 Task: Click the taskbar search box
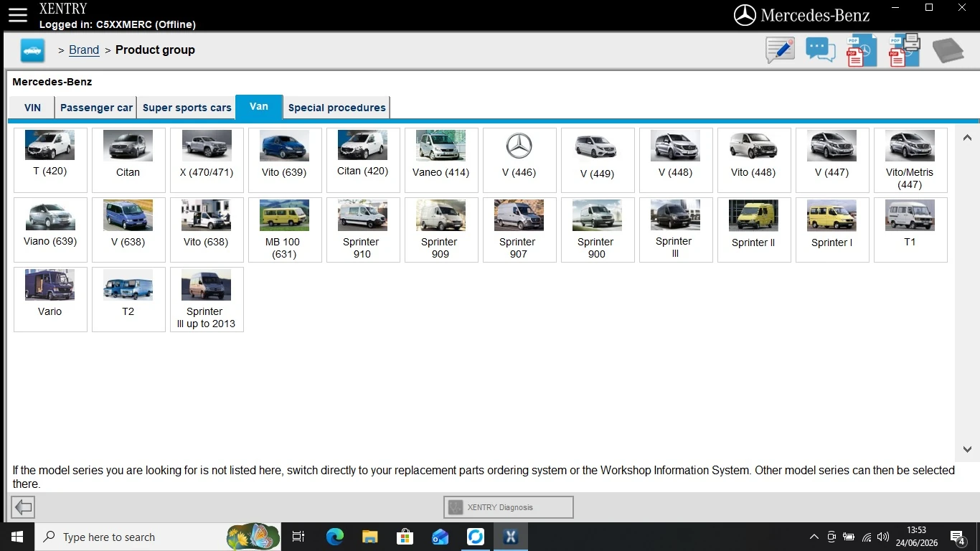click(158, 537)
